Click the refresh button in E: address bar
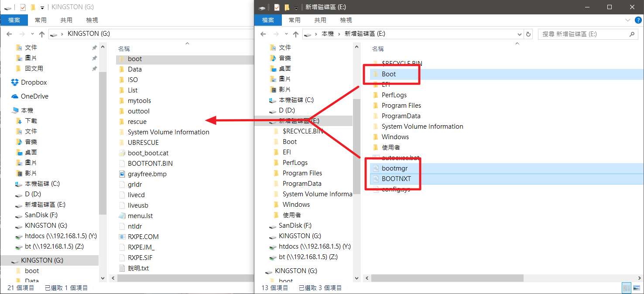Screen dimensions: 644x294 pyautogui.click(x=528, y=34)
